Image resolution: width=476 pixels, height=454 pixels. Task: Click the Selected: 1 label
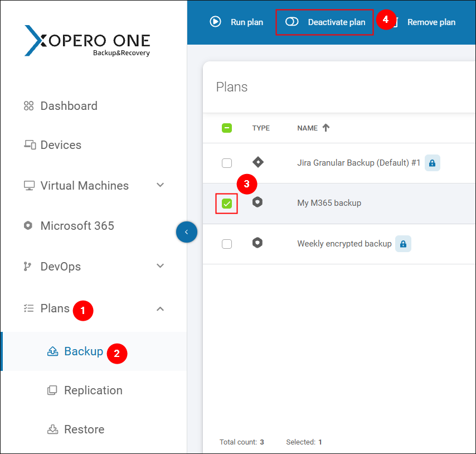click(x=304, y=442)
